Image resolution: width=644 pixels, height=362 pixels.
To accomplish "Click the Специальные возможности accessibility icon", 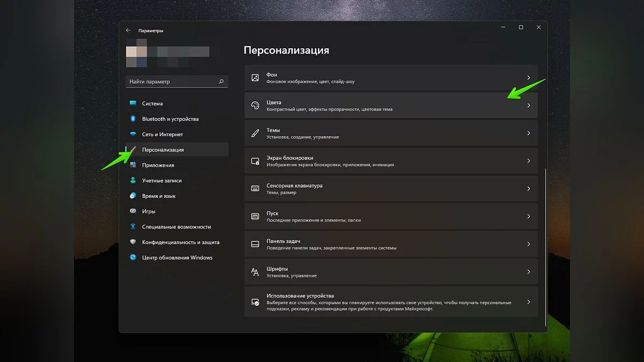I will point(133,227).
